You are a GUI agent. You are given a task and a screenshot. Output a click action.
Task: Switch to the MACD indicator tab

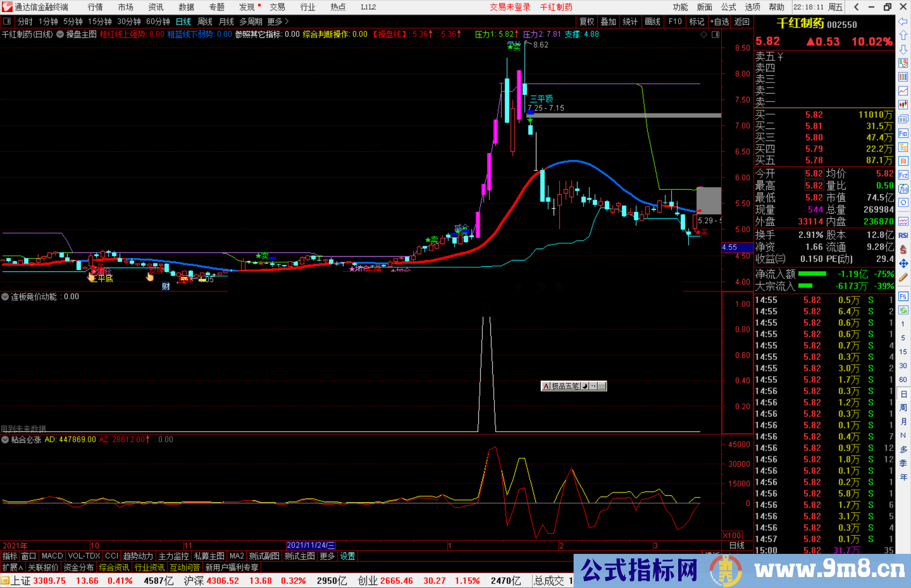(52, 556)
